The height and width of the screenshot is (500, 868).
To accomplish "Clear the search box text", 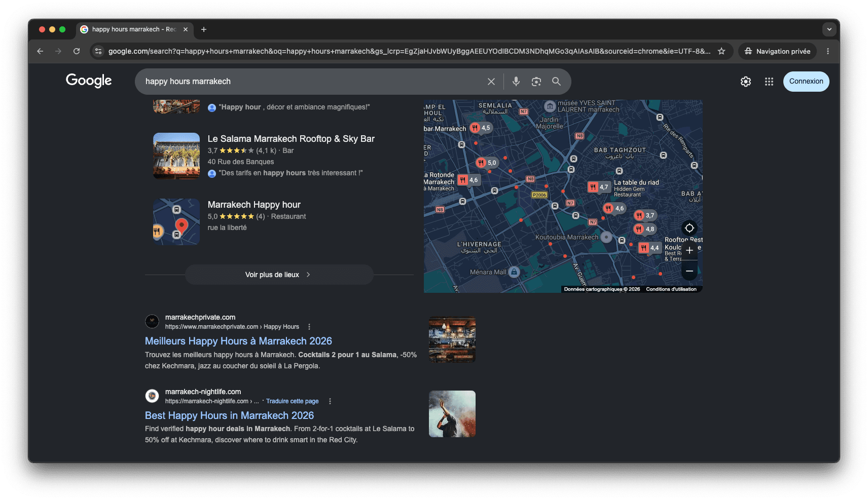I will click(x=491, y=82).
